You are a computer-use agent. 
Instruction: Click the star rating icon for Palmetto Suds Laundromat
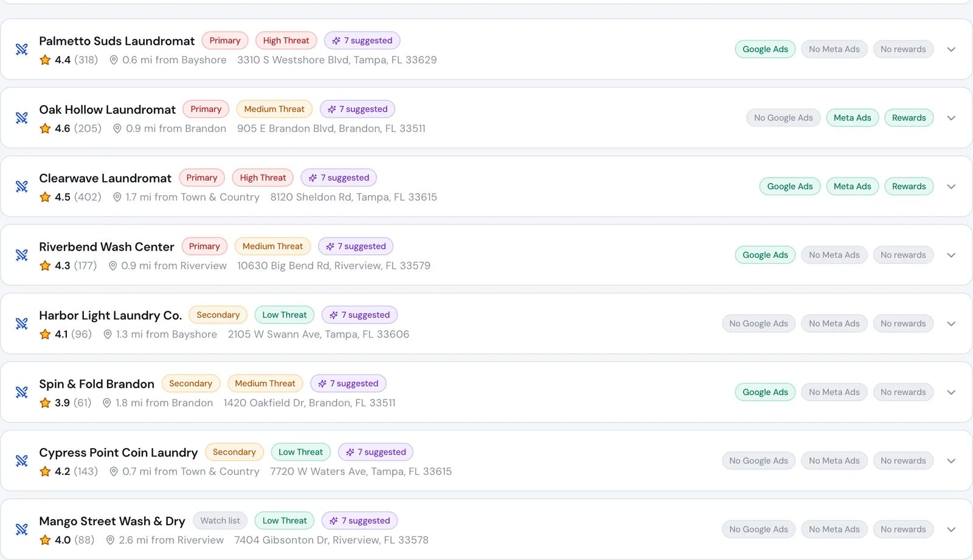point(45,60)
